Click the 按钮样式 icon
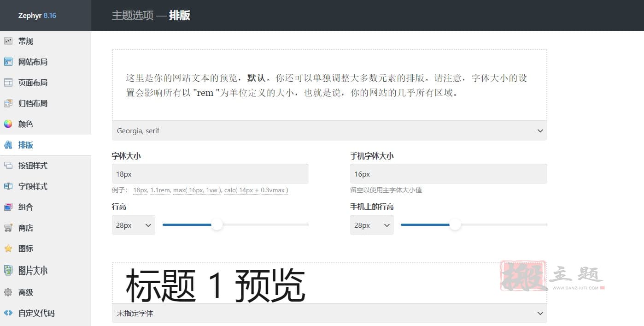The height and width of the screenshot is (326, 644). [x=8, y=166]
